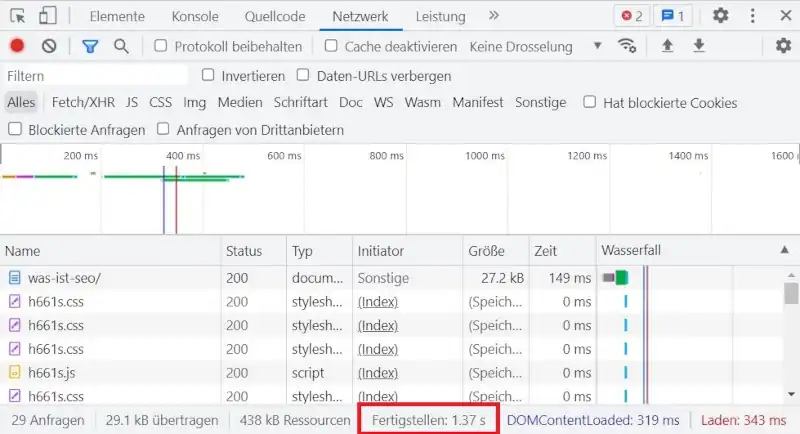Click the green waterfall bar of was-ist-seo
The image size is (800, 434).
tap(621, 278)
